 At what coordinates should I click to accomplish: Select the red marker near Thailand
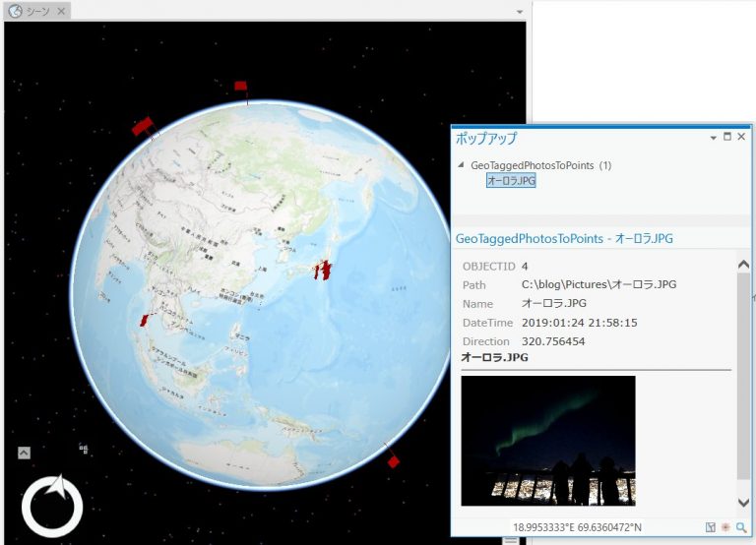[x=144, y=320]
